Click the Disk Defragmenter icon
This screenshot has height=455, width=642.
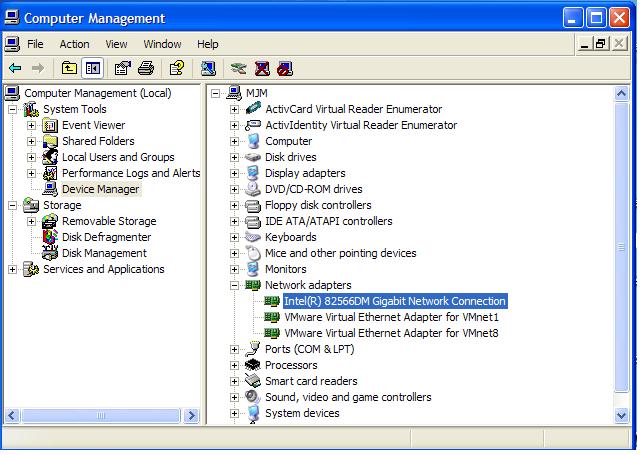tap(50, 237)
